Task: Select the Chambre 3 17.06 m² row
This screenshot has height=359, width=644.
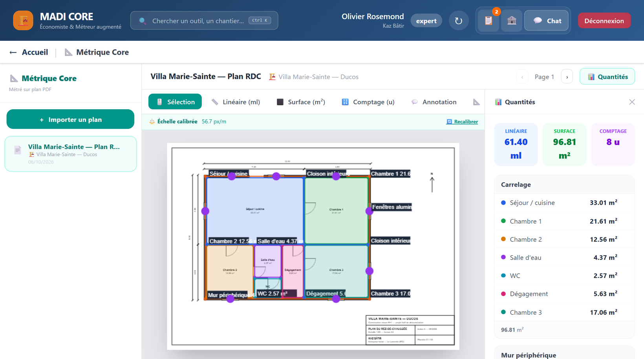Action: click(564, 312)
